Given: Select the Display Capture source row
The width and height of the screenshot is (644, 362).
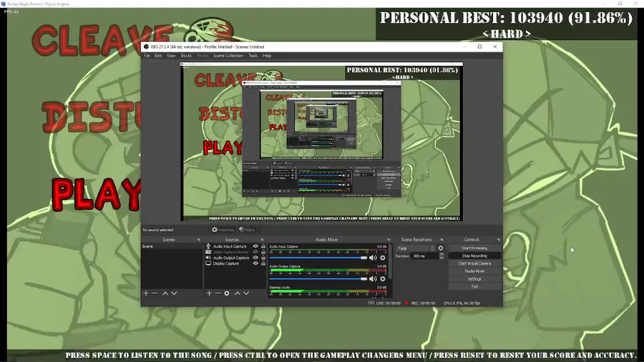Looking at the screenshot, I should point(235,263).
